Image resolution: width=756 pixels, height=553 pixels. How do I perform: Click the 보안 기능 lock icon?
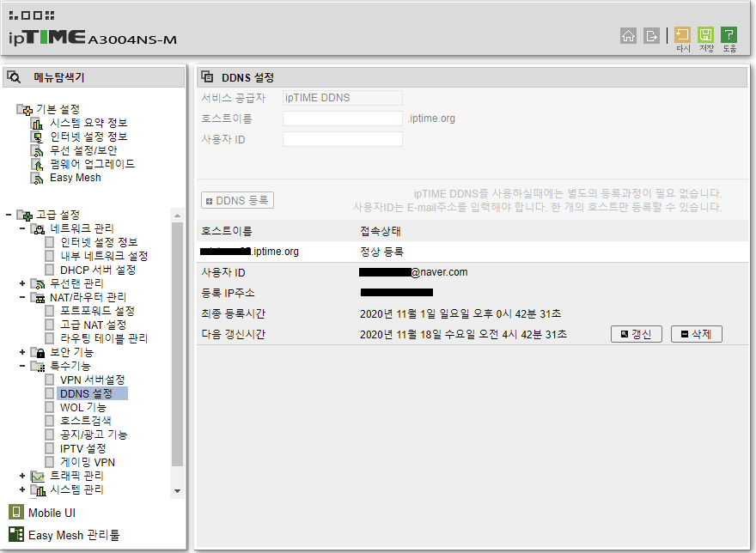[38, 352]
